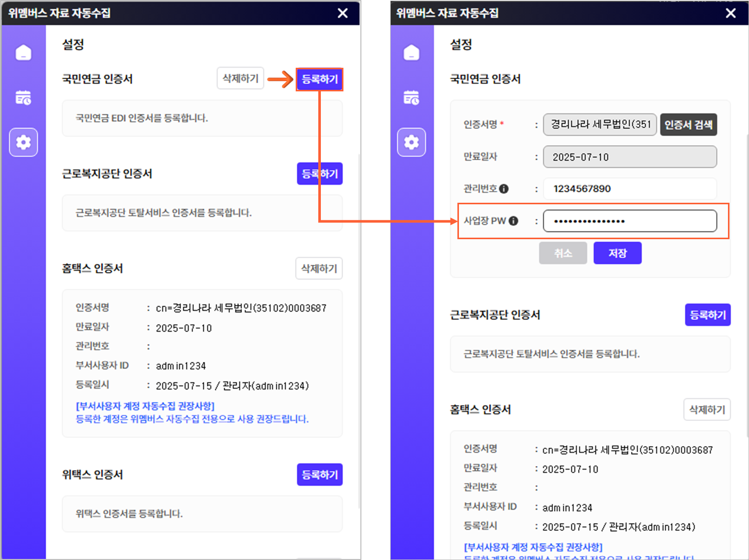The image size is (749, 560).
Task: Click 삭제하기 for 국민연금 인증서 in the left window
Action: click(240, 79)
